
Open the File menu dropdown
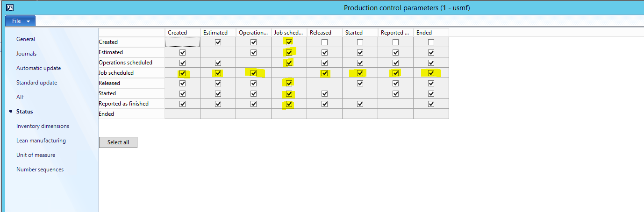click(x=20, y=21)
